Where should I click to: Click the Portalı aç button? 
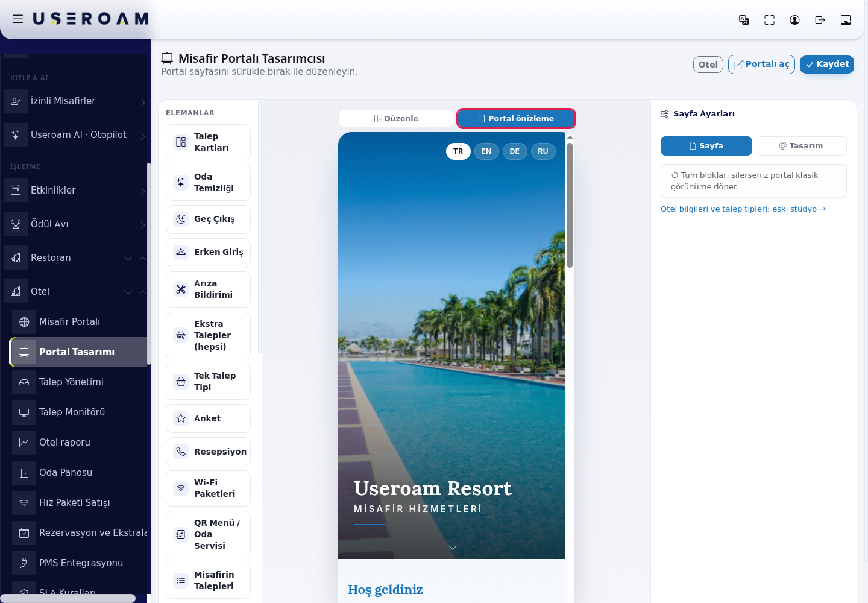tap(761, 65)
